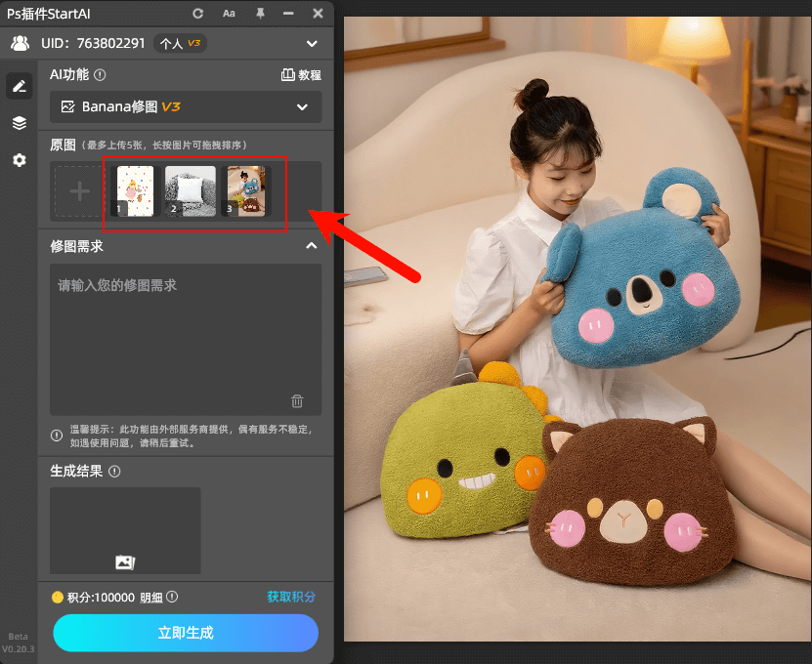Collapse the 修图需求 section

(311, 246)
